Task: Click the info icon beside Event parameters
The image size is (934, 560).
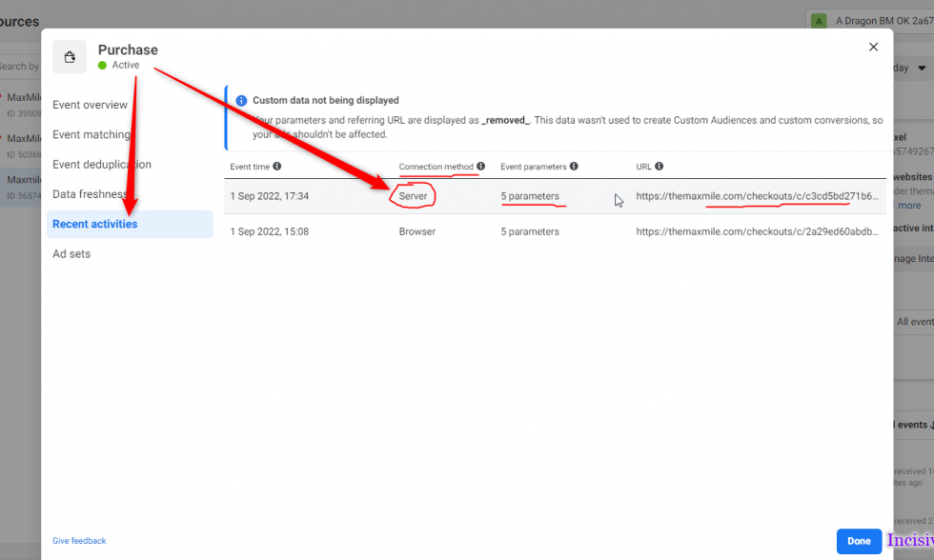Action: [x=575, y=166]
